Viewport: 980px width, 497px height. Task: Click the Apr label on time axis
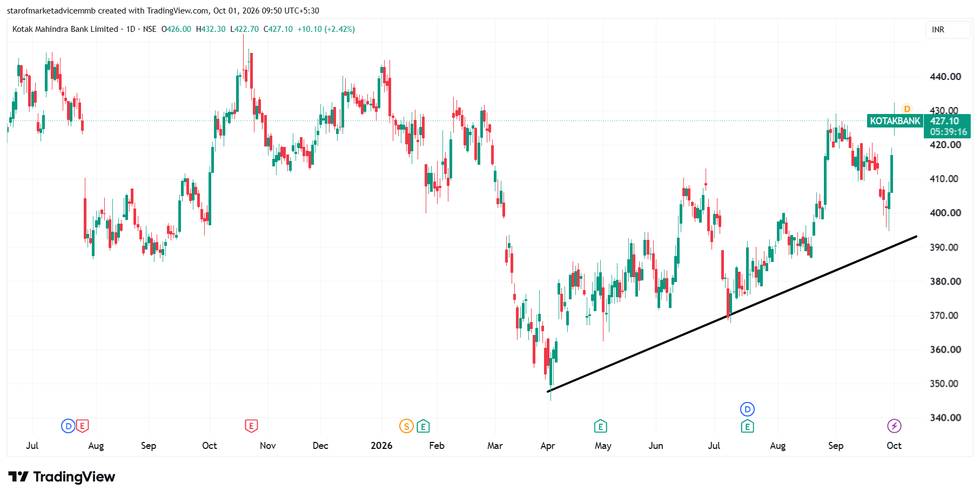tap(548, 446)
